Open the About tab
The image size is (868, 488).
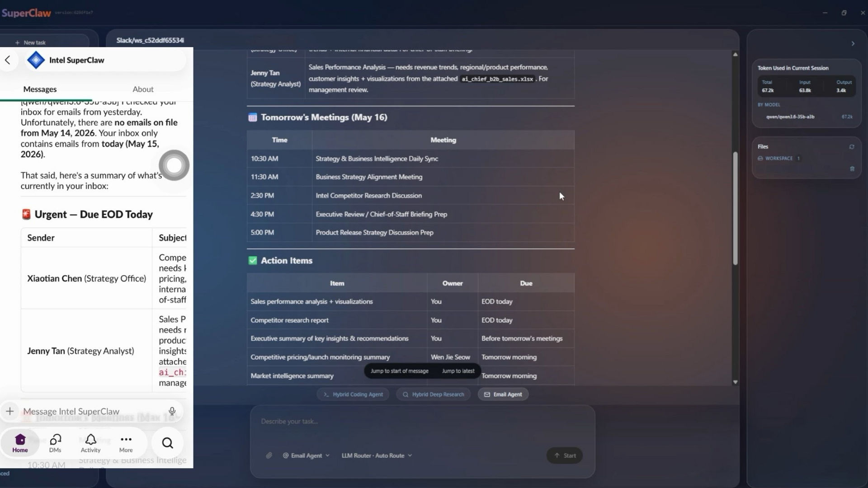[x=143, y=89]
